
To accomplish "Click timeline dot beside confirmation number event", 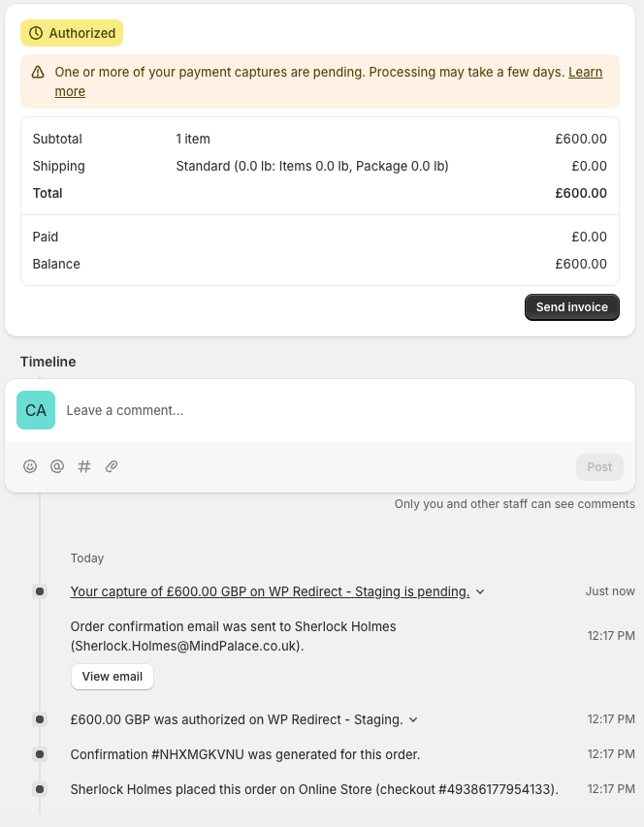I will 40,754.
